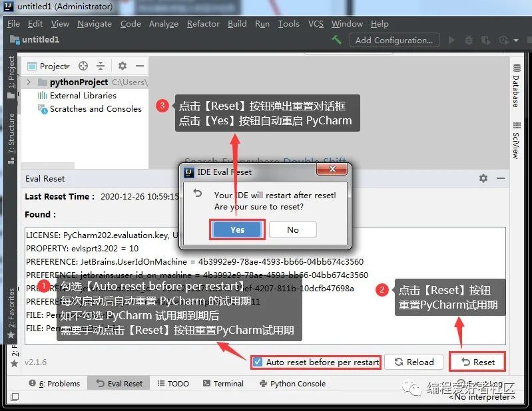Open the Navigate menu
The width and height of the screenshot is (532, 411).
click(95, 24)
